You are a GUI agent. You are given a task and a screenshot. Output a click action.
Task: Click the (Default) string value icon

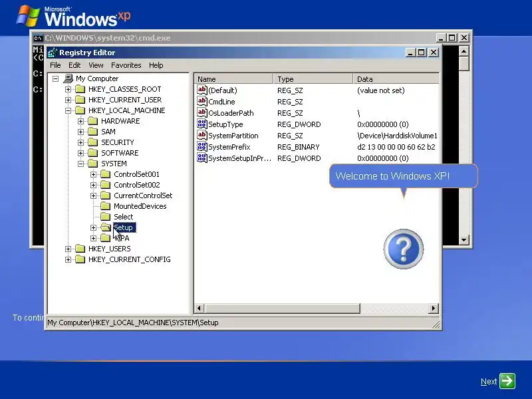tap(202, 90)
